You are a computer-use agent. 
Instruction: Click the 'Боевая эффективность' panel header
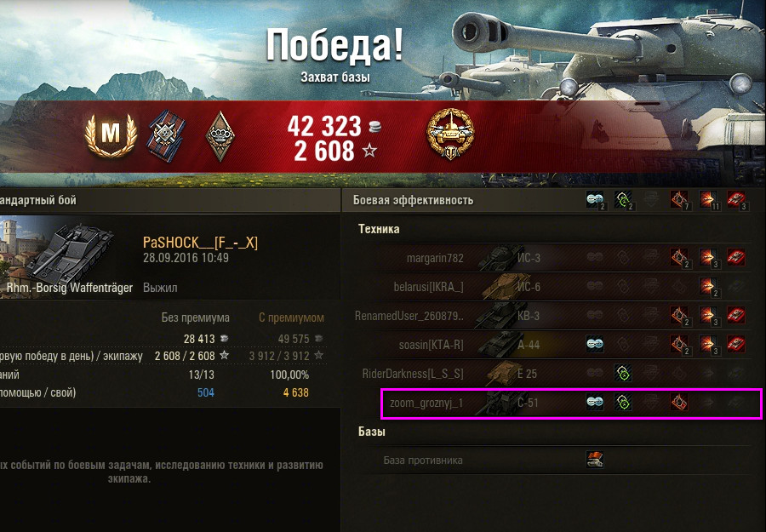pos(414,200)
